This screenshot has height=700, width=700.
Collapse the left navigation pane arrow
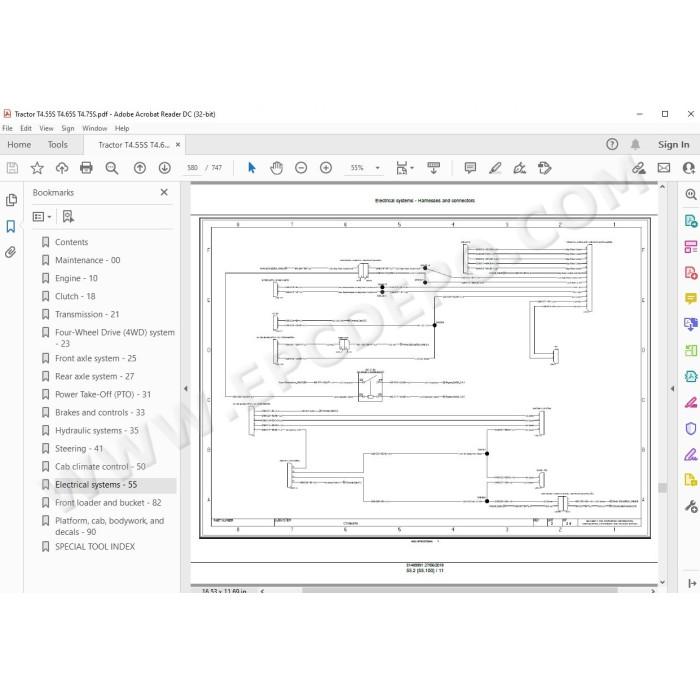[x=186, y=388]
